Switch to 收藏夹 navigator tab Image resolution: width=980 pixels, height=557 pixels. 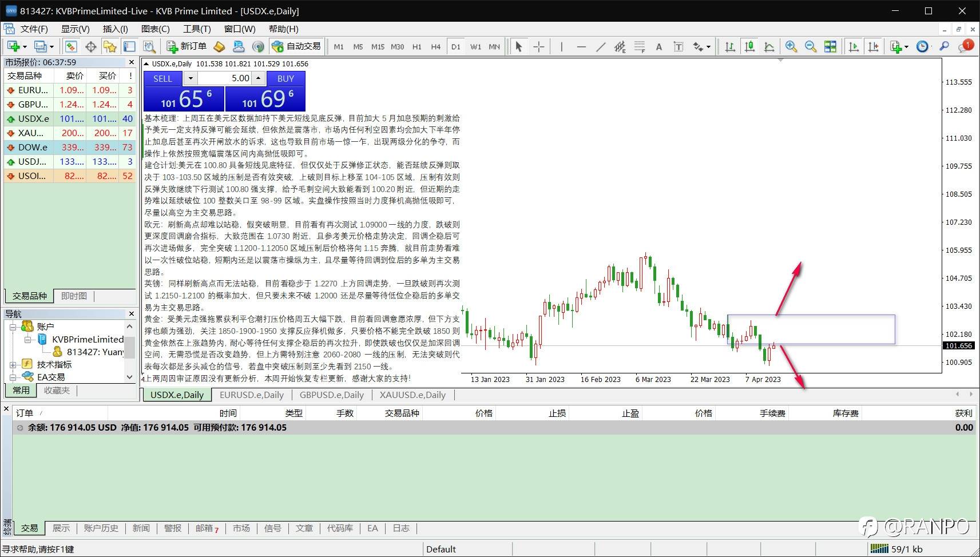click(x=57, y=390)
